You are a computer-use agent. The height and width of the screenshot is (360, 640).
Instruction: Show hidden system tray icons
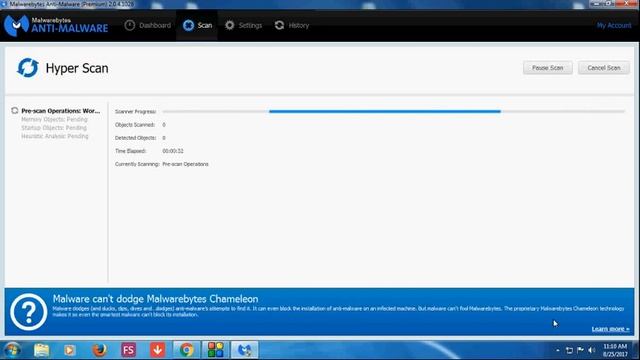coord(558,351)
